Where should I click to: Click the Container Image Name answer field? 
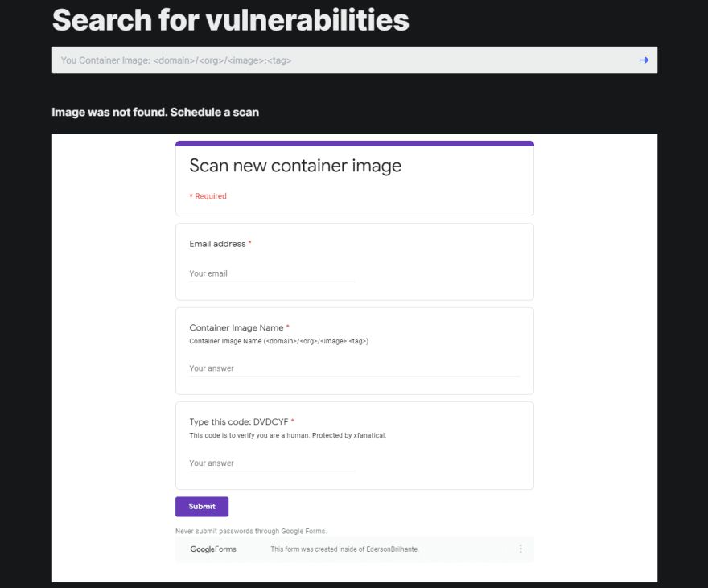pyautogui.click(x=354, y=368)
